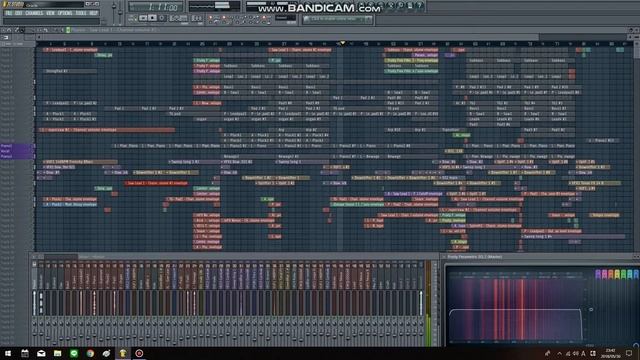Open the Calendar taskbar app
The height and width of the screenshot is (360, 640).
(25, 353)
